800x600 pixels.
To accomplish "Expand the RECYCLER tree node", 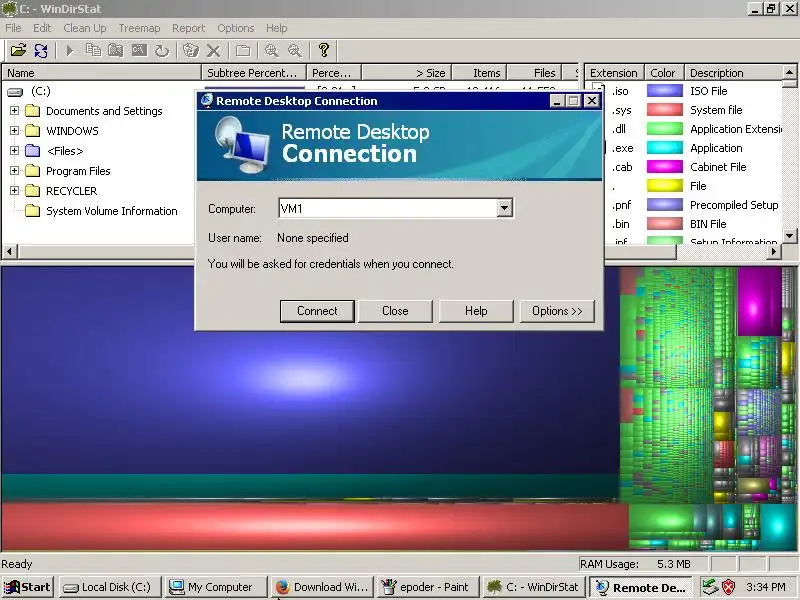I will point(14,190).
